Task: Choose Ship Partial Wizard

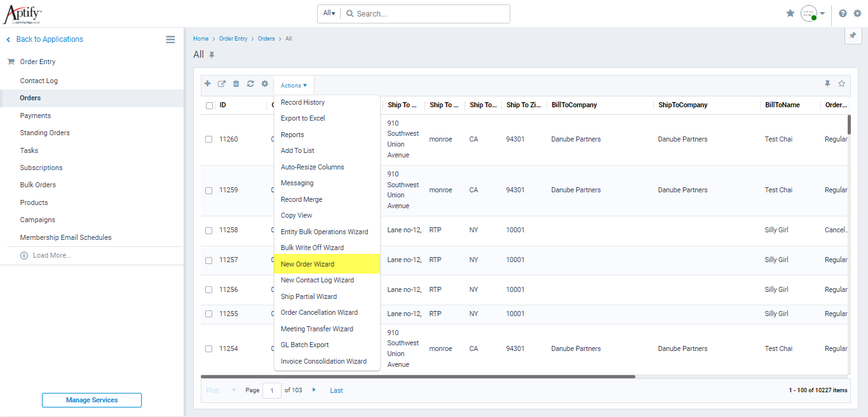Action: point(309,296)
